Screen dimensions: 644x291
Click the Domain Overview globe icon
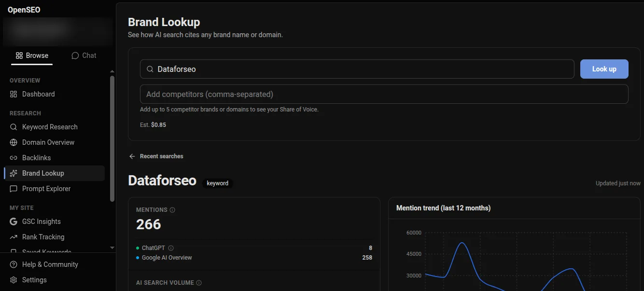coord(14,142)
